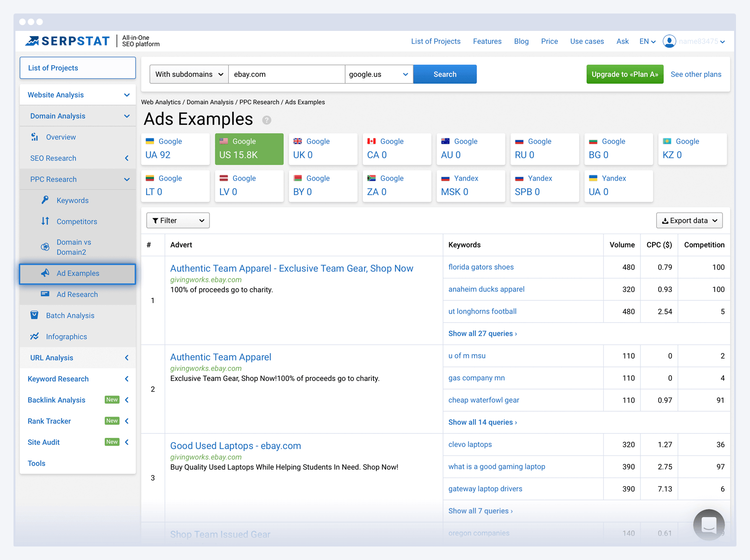The height and width of the screenshot is (560, 750).
Task: Click the Keywords key icon
Action: point(45,200)
